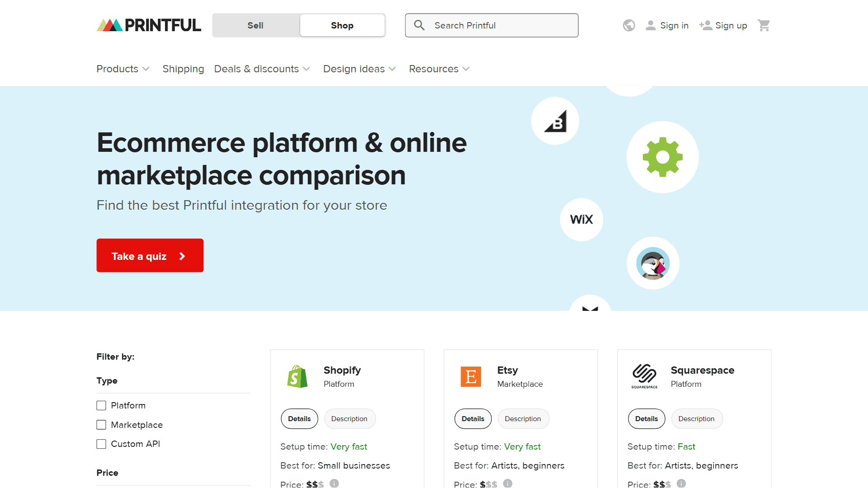Click the Shopify price info icon
This screenshot has height=488, width=868.
334,483
